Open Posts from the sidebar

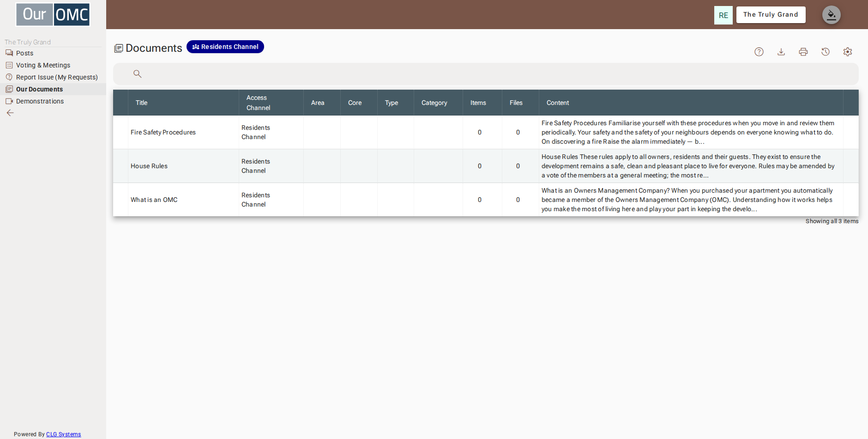click(25, 53)
